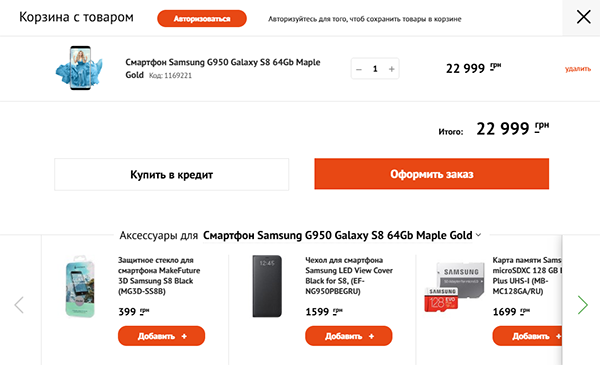Show previous accessories with the left arrow
Viewport: 600px width, 365px height.
pos(19,305)
